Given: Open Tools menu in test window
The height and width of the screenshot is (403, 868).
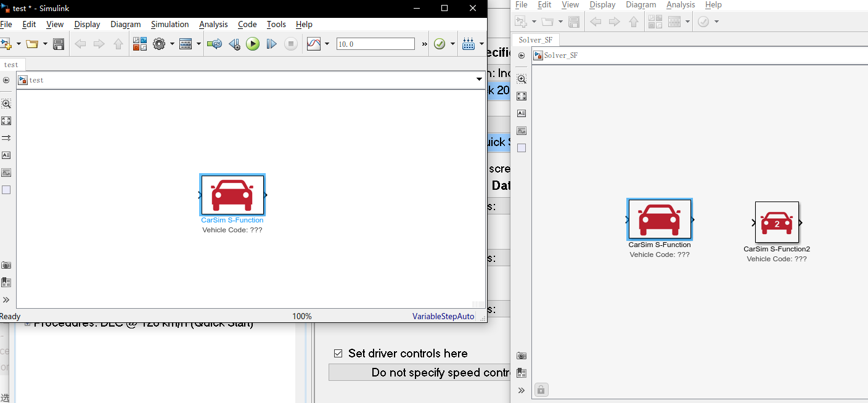Looking at the screenshot, I should [x=276, y=24].
